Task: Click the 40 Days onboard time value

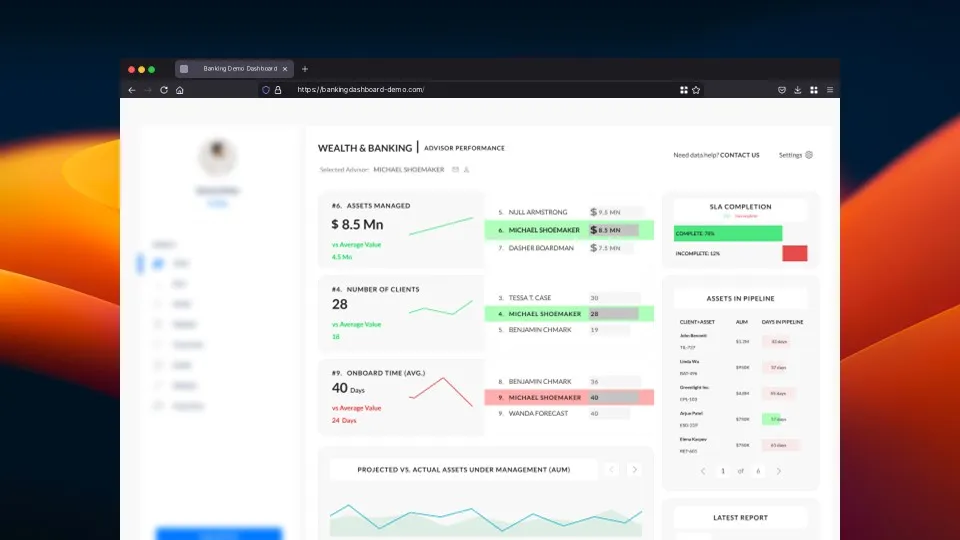Action: tap(348, 388)
